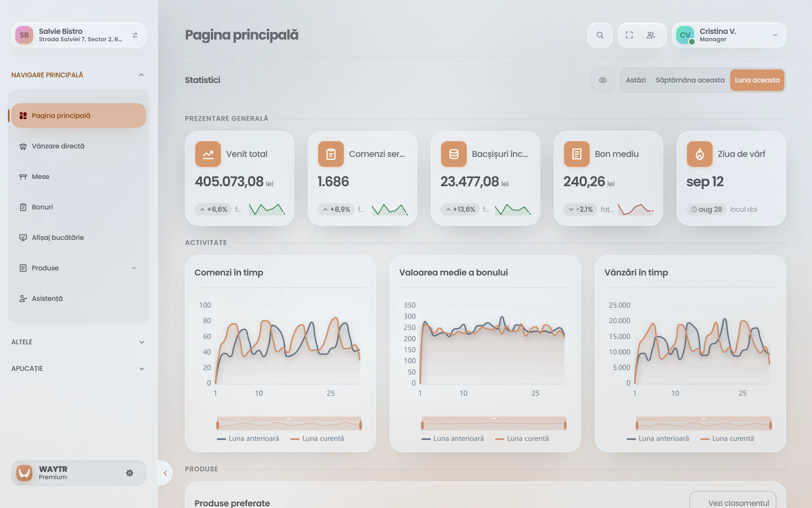Click Valoarea medie a bonului range slider
Viewport: 812px width, 508px height.
(x=494, y=424)
